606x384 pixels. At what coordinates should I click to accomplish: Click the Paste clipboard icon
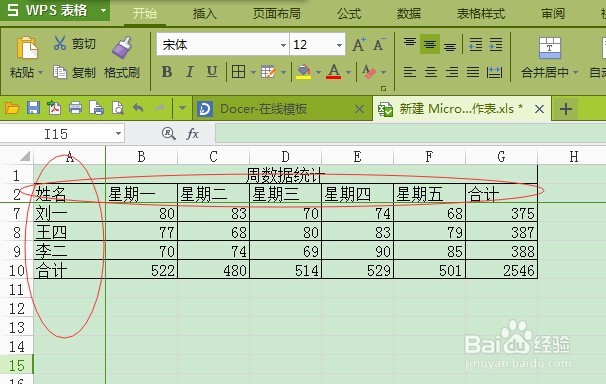[27, 48]
